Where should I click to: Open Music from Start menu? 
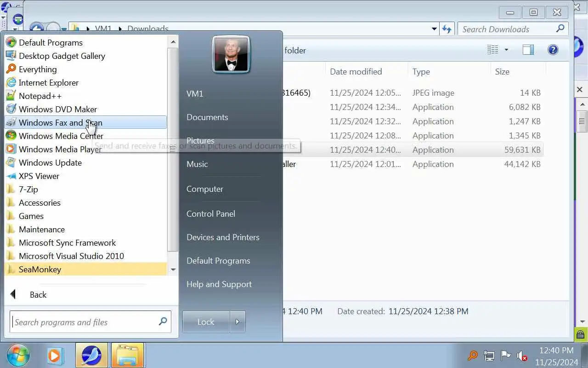pyautogui.click(x=197, y=164)
